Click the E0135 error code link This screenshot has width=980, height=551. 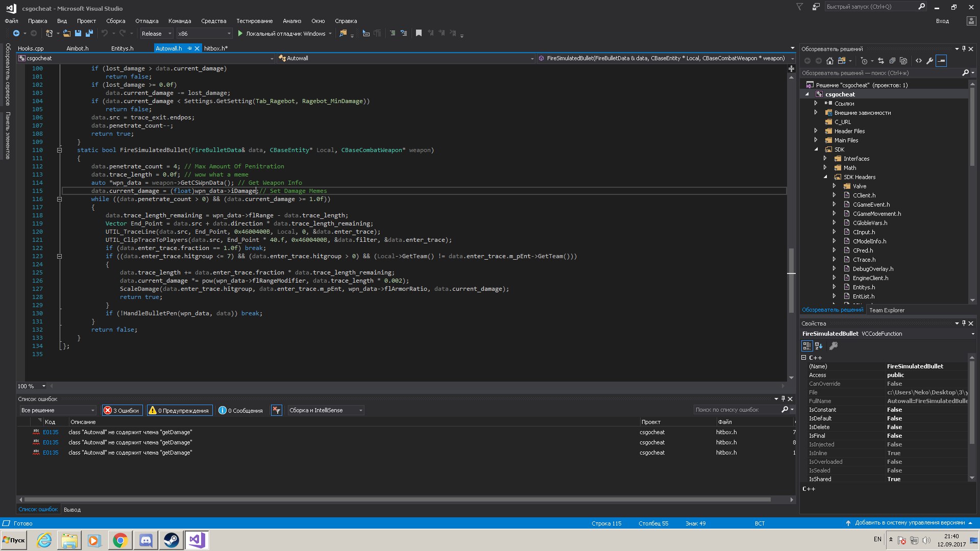point(51,432)
